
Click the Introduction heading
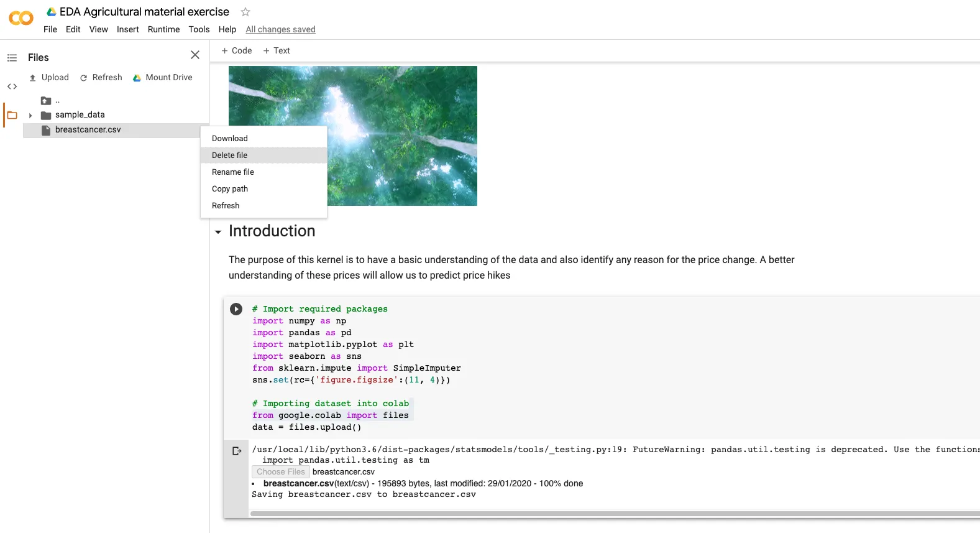tap(272, 231)
